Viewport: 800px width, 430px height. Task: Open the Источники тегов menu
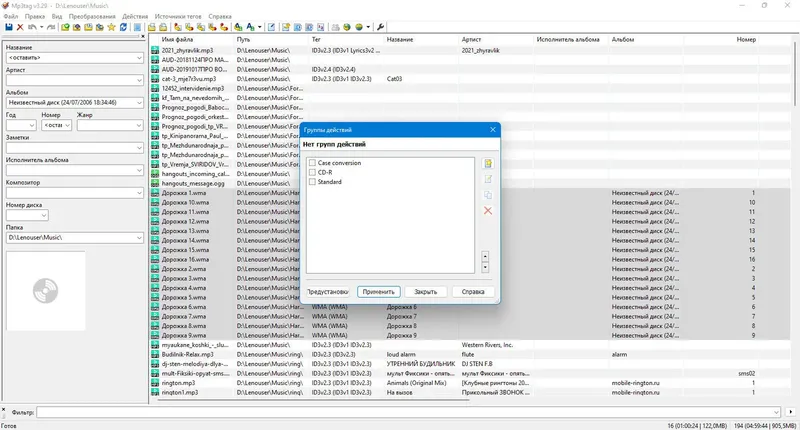(178, 16)
